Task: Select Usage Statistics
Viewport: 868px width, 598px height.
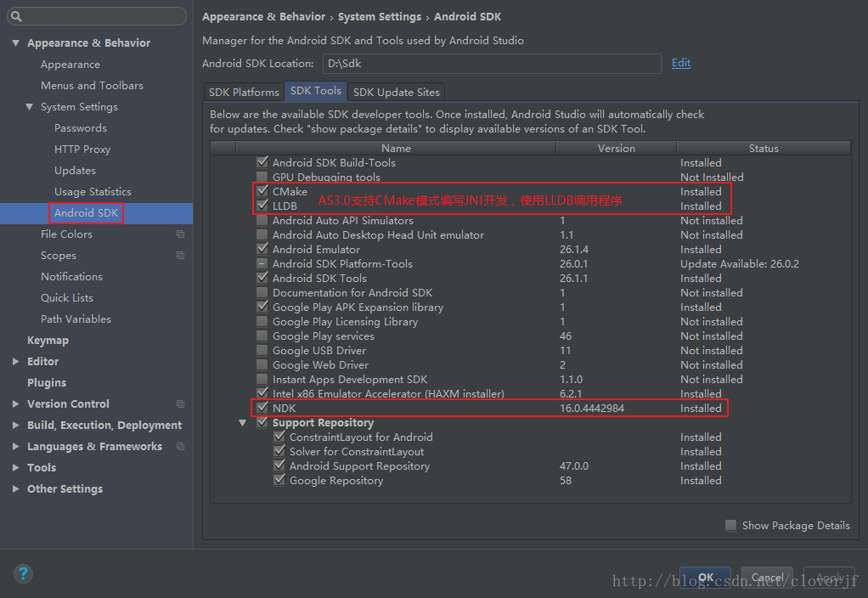Action: 93,192
